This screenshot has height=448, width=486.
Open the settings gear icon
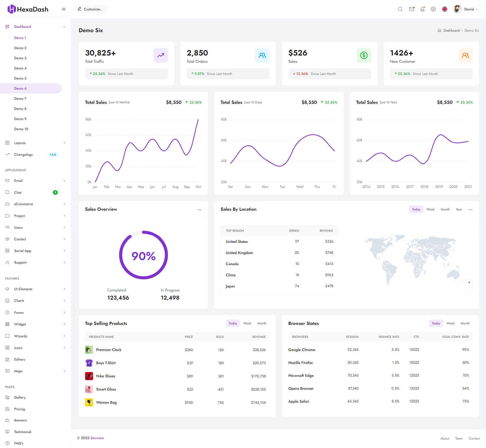point(433,9)
